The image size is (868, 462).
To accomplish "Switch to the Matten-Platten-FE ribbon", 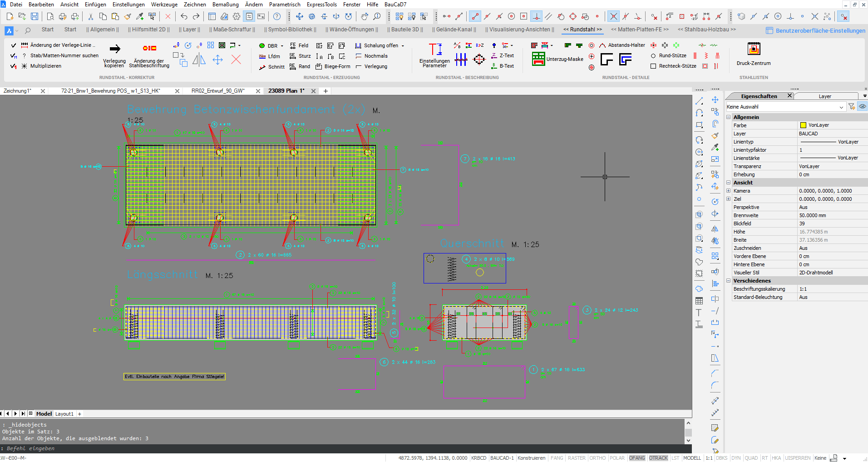I will click(x=639, y=30).
